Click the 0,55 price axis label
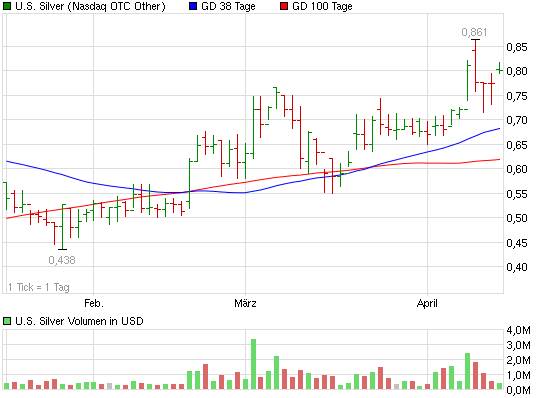This screenshot has height=398, width=545. (x=517, y=194)
